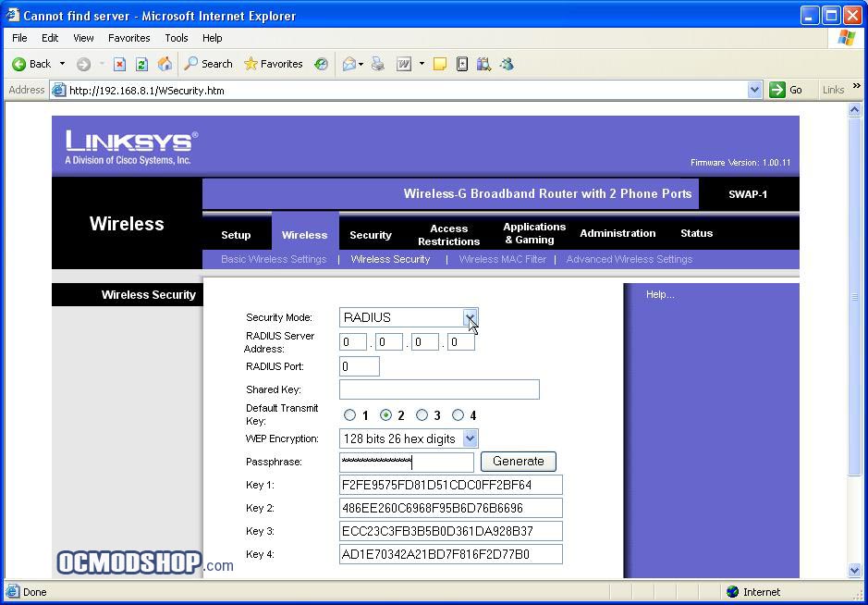Click the Stop icon in toolbar
Screen dimensions: 868x605
[119, 64]
